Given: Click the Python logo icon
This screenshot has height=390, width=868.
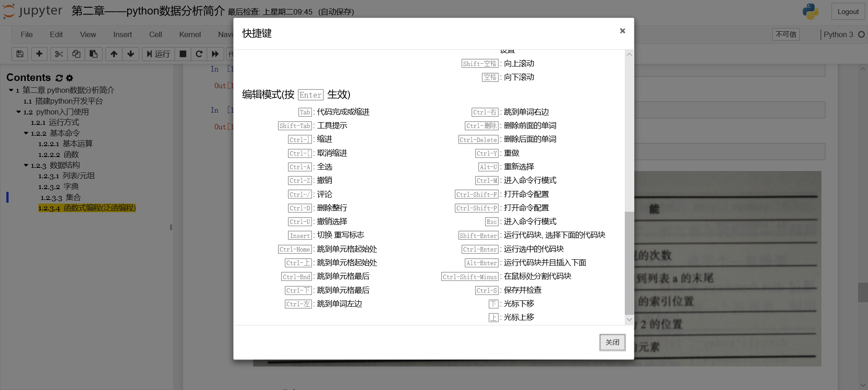Looking at the screenshot, I should 811,11.
